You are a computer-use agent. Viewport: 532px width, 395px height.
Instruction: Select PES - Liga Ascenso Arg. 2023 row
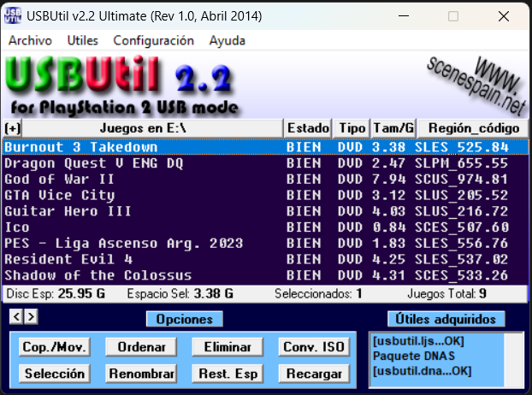point(266,243)
